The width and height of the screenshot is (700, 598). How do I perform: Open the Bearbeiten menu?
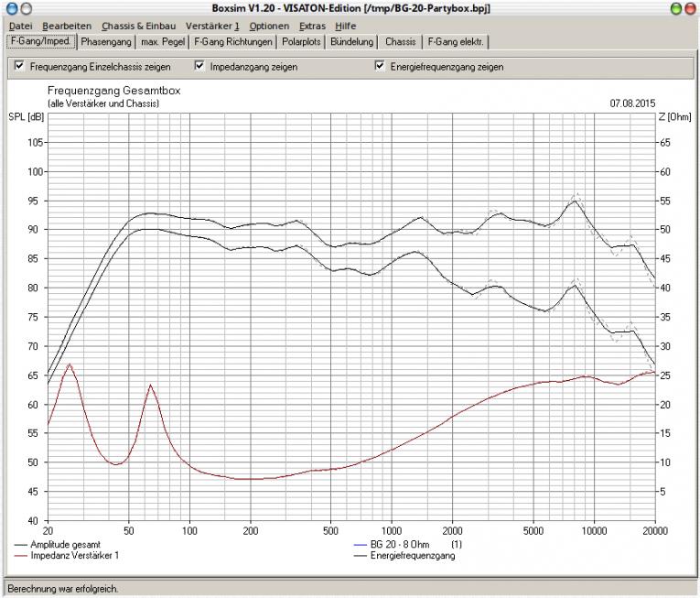click(x=67, y=26)
